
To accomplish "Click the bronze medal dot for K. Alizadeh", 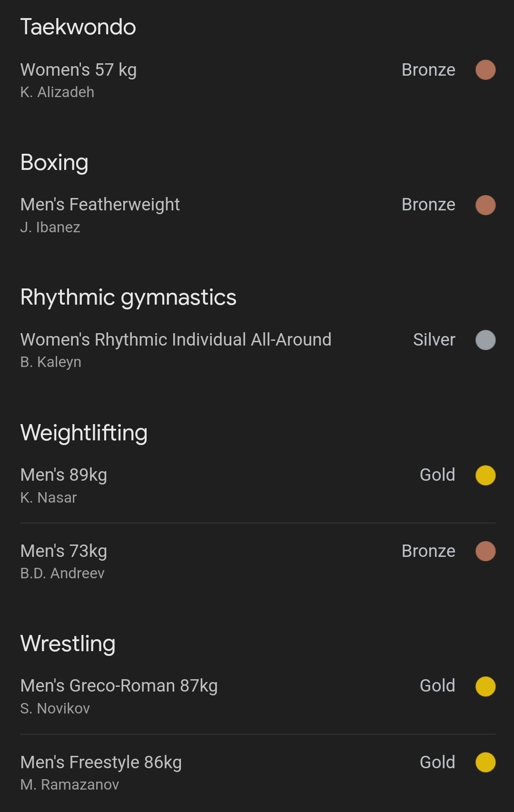I will pos(485,70).
